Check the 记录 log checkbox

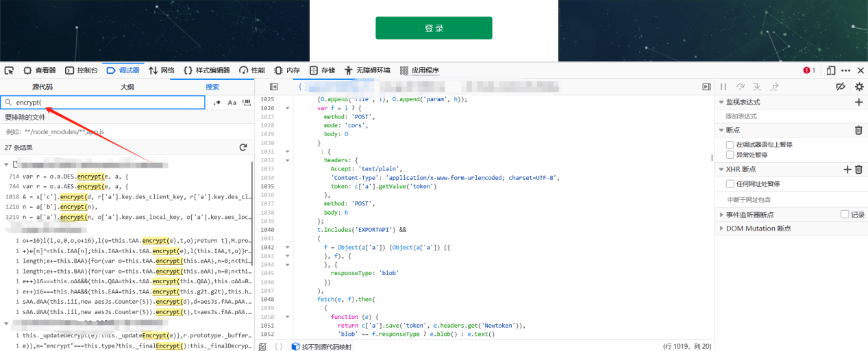[x=845, y=215]
